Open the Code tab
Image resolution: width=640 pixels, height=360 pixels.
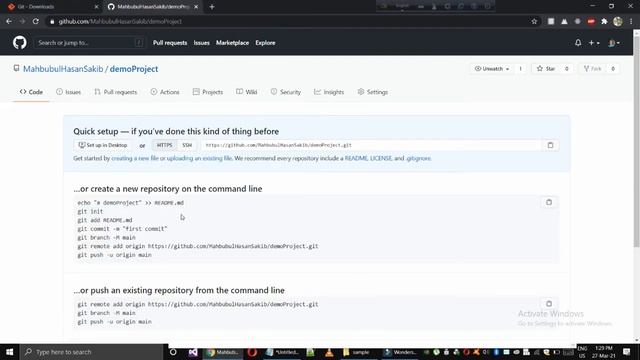[x=31, y=92]
